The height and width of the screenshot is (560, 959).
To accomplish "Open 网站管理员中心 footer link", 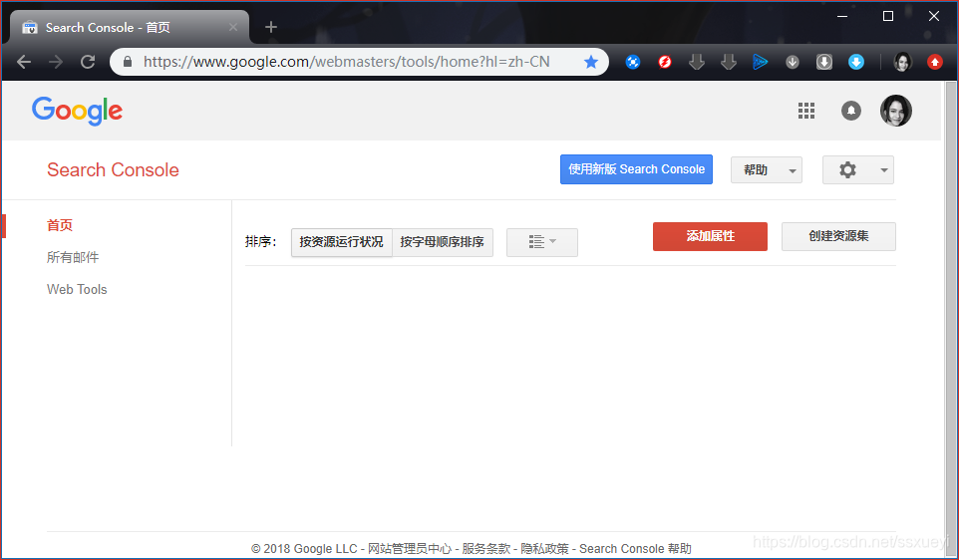I will [409, 548].
